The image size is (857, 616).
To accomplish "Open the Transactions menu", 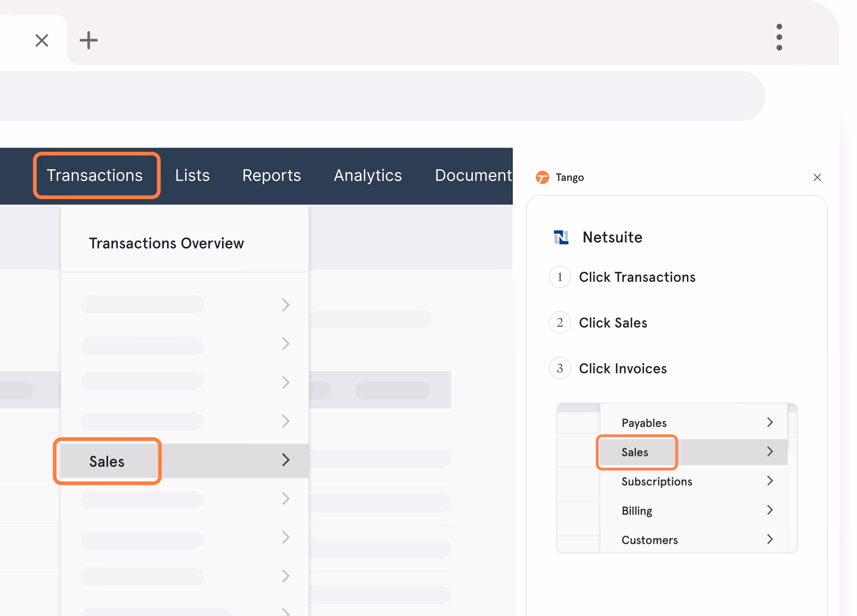I will (94, 176).
